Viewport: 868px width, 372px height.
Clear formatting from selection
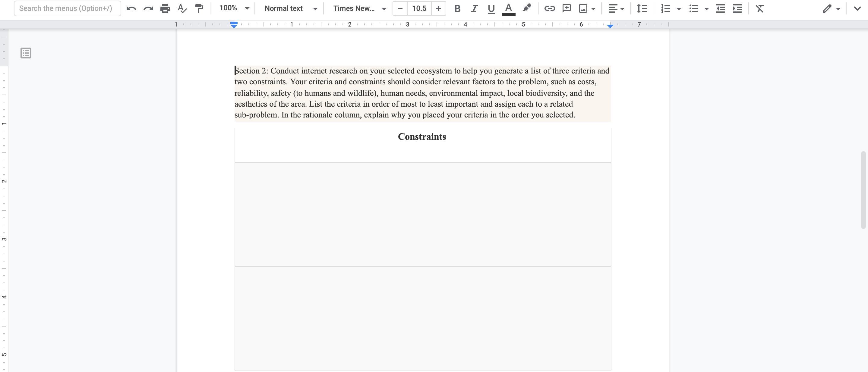click(759, 8)
